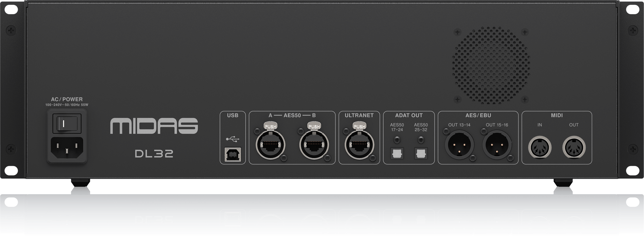Click the USB type-B port
The width and height of the screenshot is (644, 239).
pyautogui.click(x=232, y=155)
